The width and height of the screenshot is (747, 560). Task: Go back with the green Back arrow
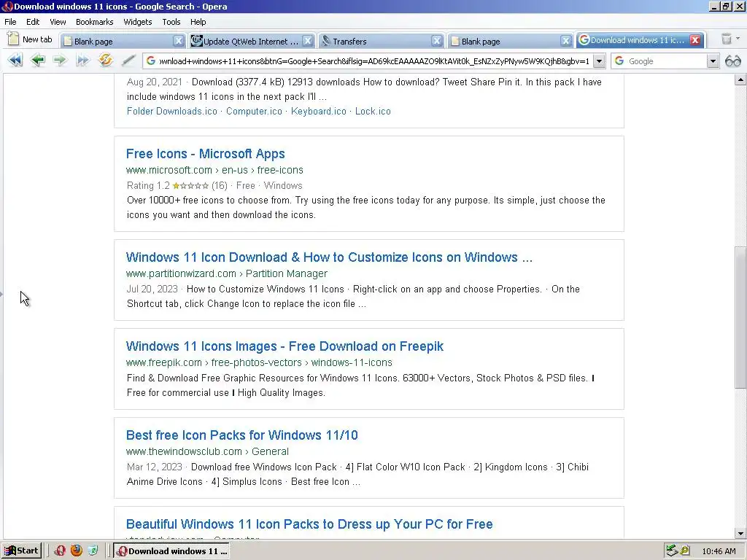[x=38, y=61]
